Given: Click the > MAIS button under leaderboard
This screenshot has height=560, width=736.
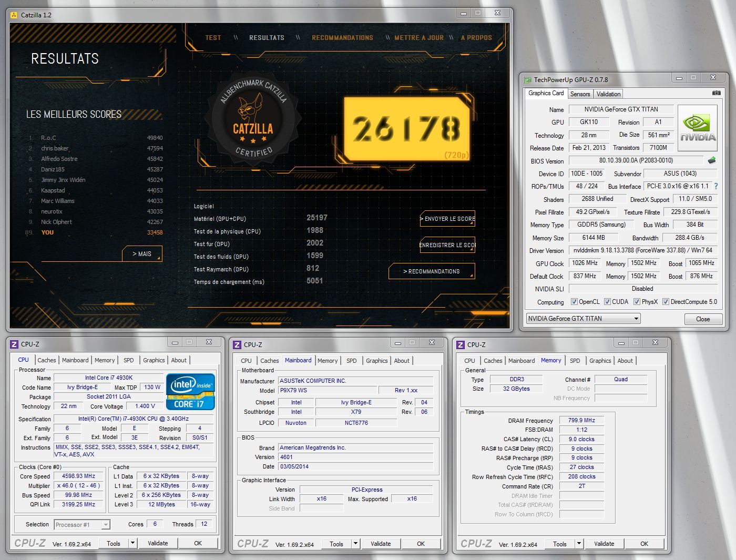Looking at the screenshot, I should (142, 253).
